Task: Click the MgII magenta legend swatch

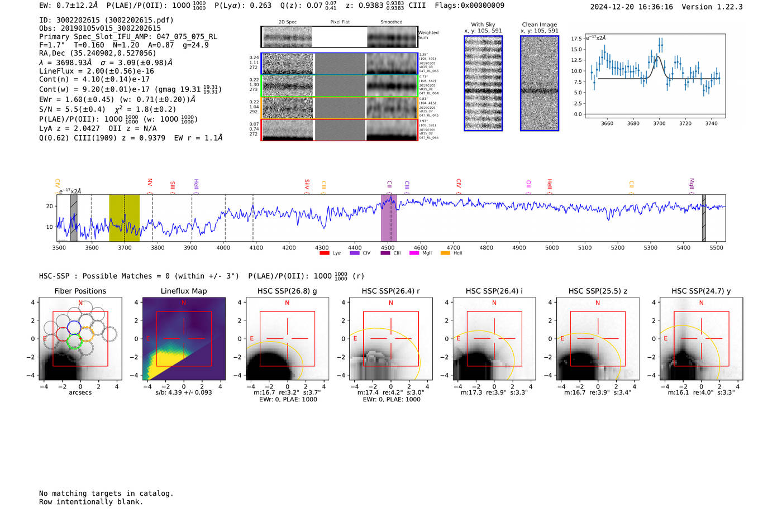Action: pyautogui.click(x=414, y=253)
